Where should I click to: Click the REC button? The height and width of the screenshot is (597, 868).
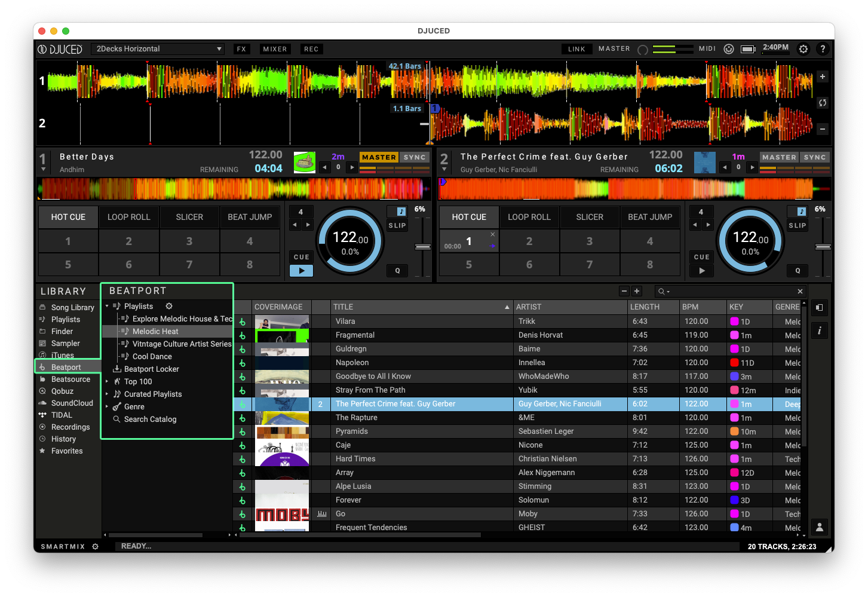311,49
